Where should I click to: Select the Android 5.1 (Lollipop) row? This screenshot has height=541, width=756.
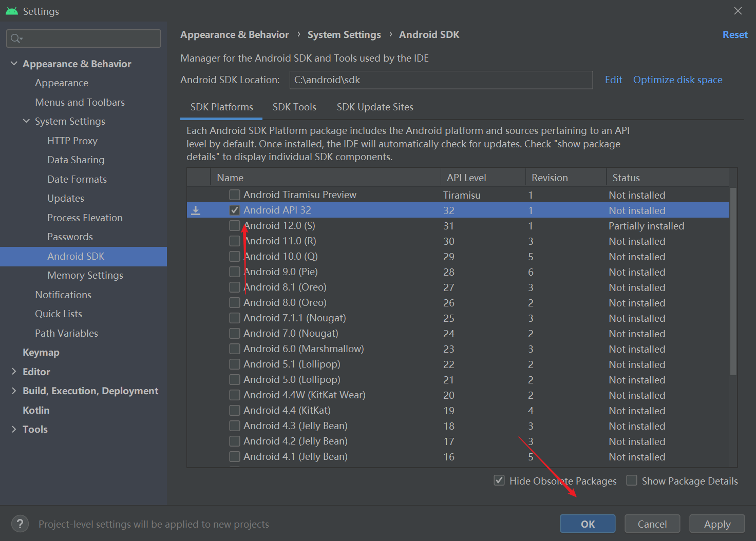(x=458, y=364)
